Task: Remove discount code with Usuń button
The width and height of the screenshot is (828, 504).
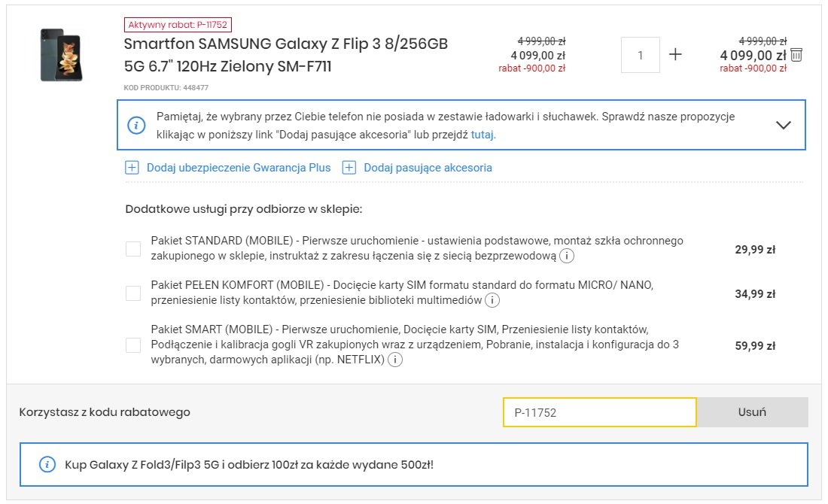Action: point(752,412)
